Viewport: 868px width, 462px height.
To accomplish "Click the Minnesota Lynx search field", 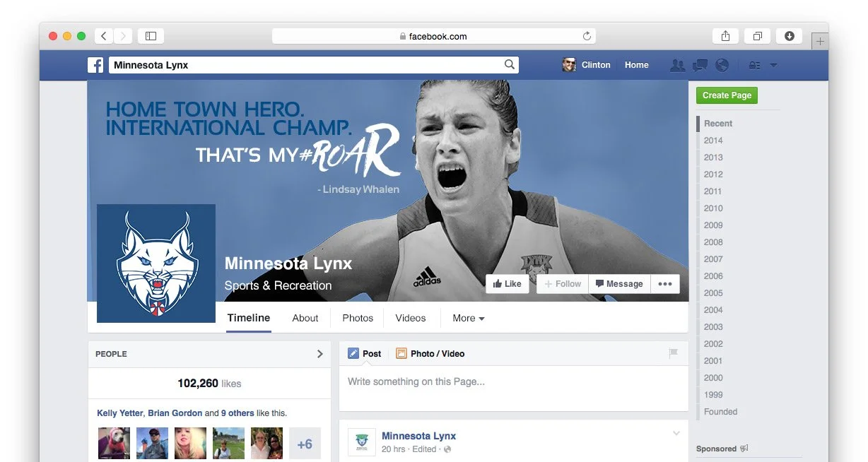I will pos(313,65).
